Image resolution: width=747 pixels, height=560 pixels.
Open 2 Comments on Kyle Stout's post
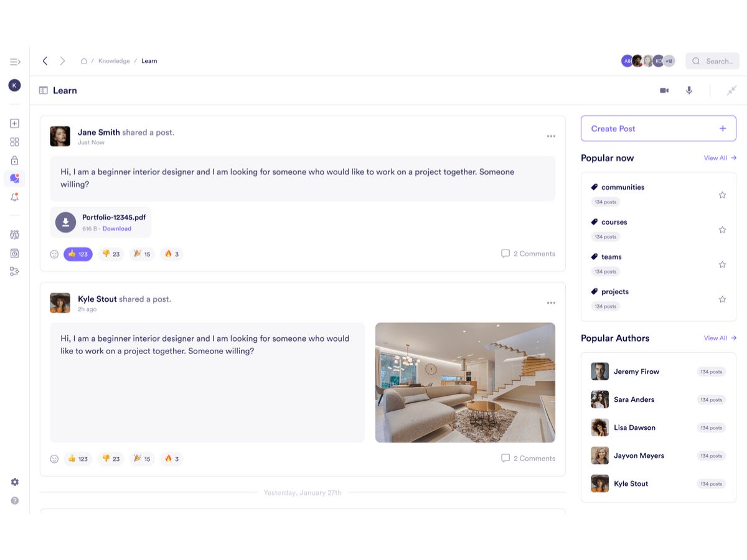[x=528, y=459]
